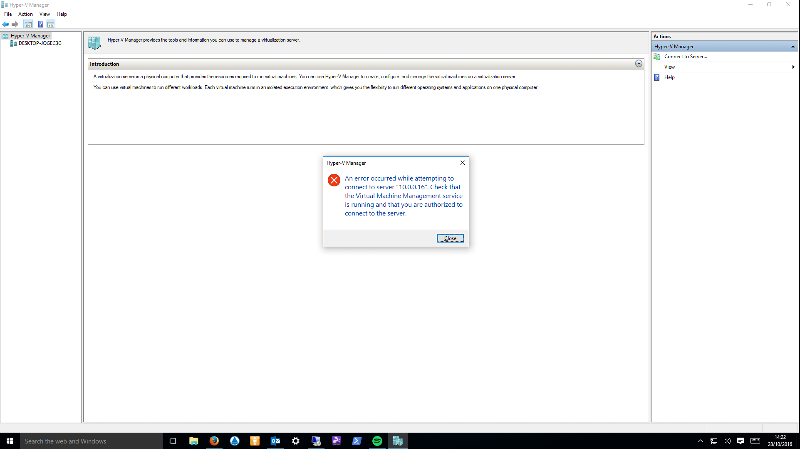Open Visual Studio taskbar icon
This screenshot has height=449, width=800.
(336, 441)
